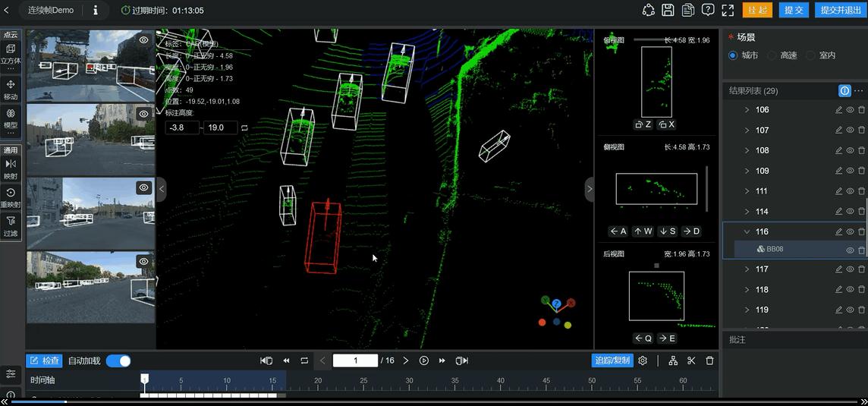
Task: Activate the 映射 mapping tool
Action: tap(11, 169)
